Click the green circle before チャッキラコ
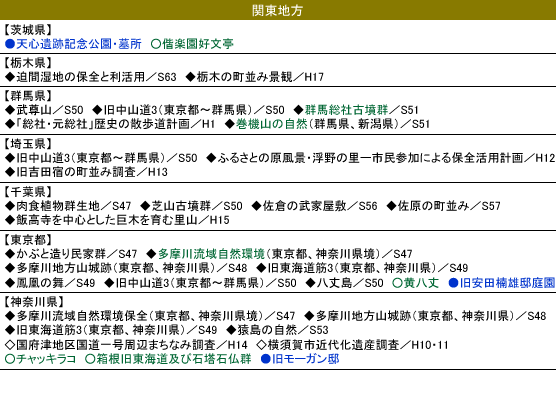 (x=10, y=359)
